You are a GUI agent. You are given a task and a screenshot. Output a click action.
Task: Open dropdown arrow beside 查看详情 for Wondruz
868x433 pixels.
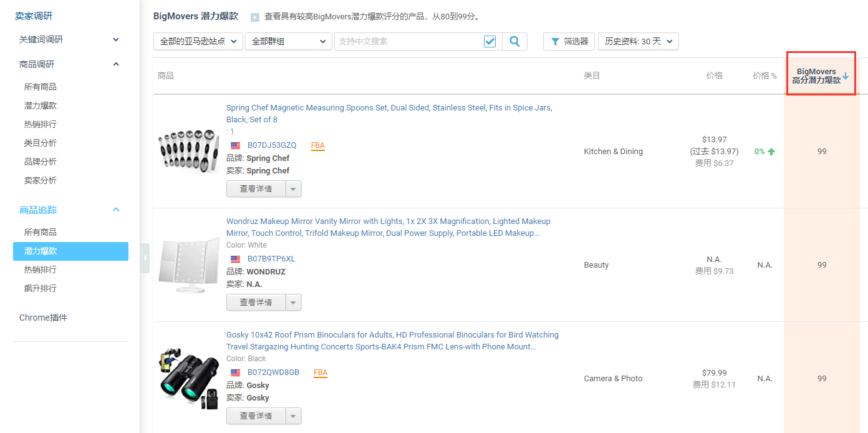tap(293, 303)
